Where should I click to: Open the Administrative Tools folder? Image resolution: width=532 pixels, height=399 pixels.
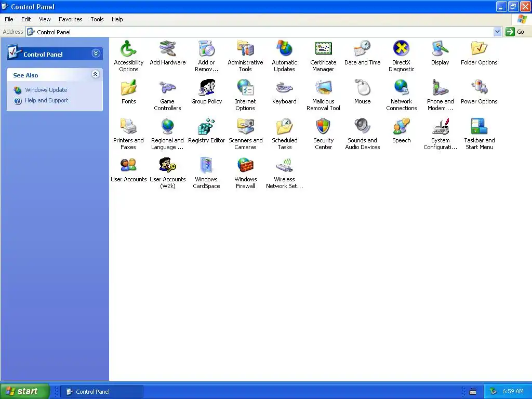tap(245, 56)
